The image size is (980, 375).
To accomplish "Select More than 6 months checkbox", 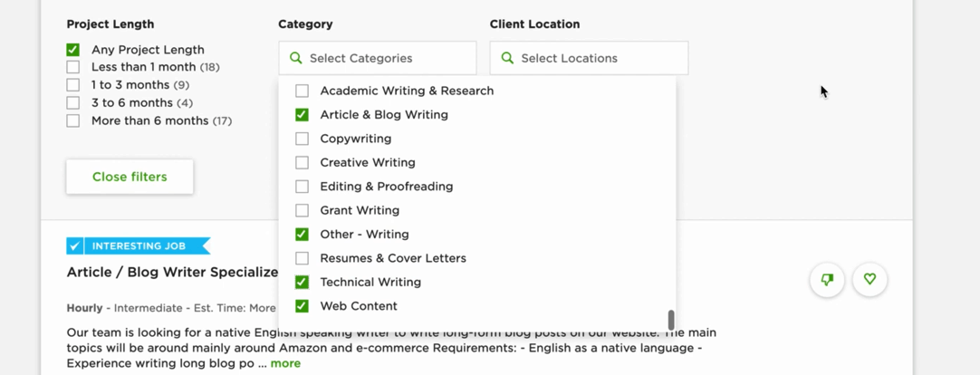I will [x=73, y=120].
